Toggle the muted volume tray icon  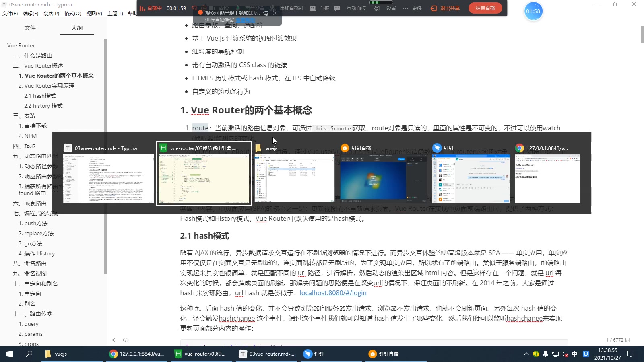pos(565,354)
